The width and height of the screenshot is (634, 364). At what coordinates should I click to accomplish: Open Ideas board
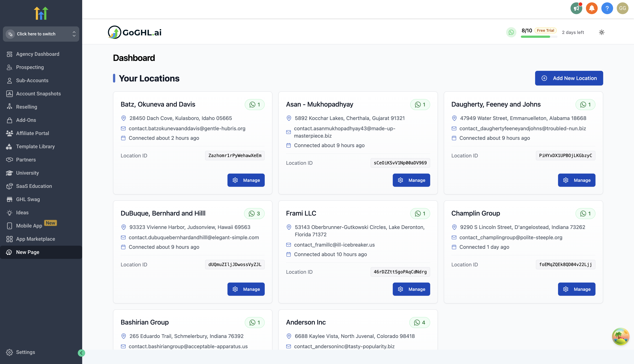click(41, 212)
